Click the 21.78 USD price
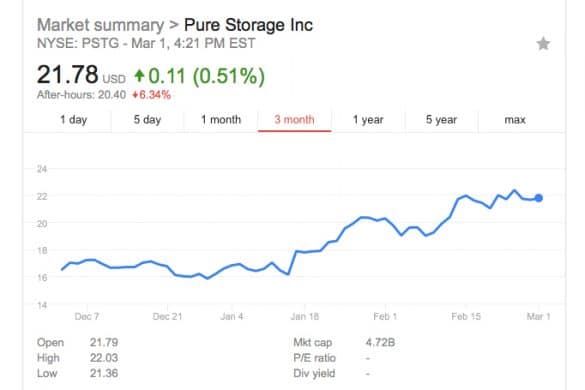 click(81, 75)
